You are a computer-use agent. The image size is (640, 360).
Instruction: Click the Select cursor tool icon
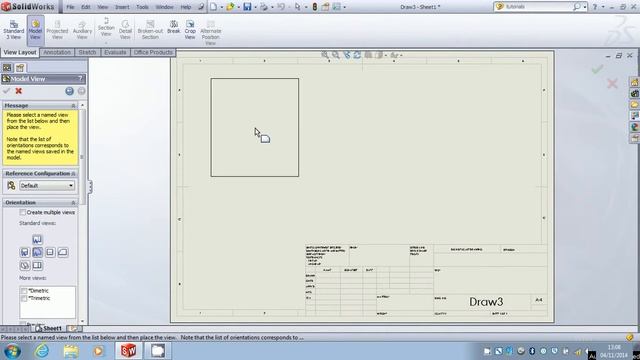coord(298,7)
